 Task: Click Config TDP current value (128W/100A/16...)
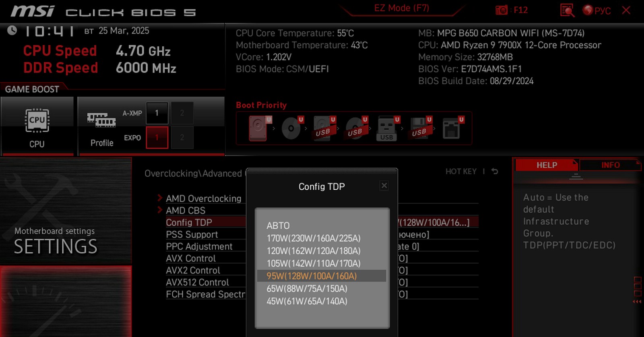pyautogui.click(x=434, y=222)
